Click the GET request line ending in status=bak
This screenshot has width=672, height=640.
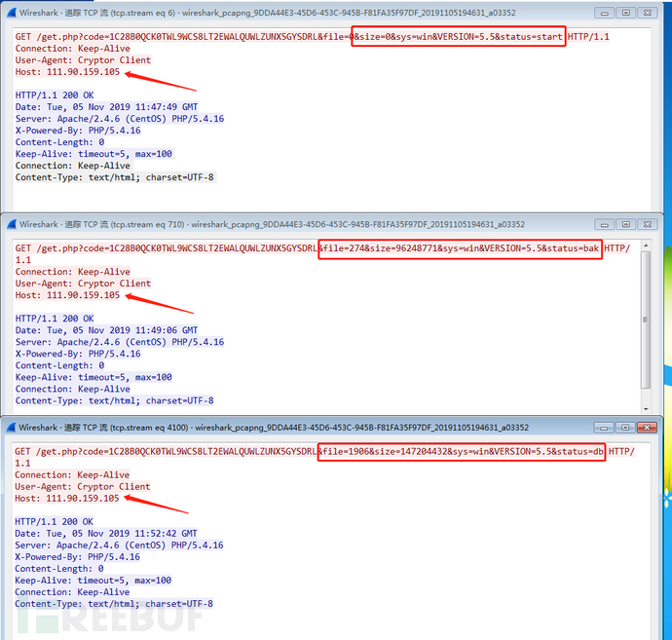[x=322, y=254]
